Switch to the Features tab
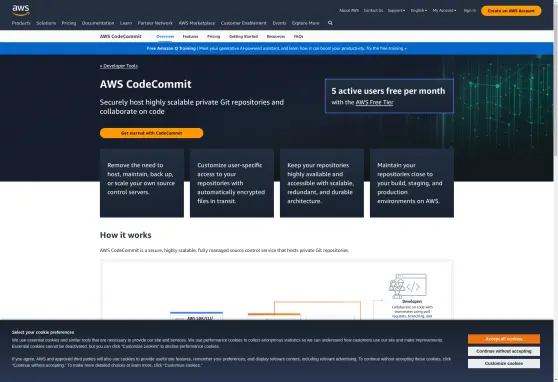Screen dimensions: 558x382 point(190,36)
